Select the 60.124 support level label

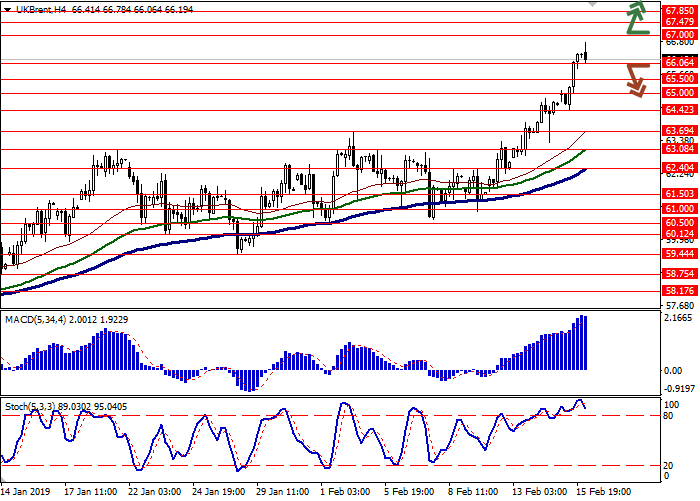[x=679, y=234]
